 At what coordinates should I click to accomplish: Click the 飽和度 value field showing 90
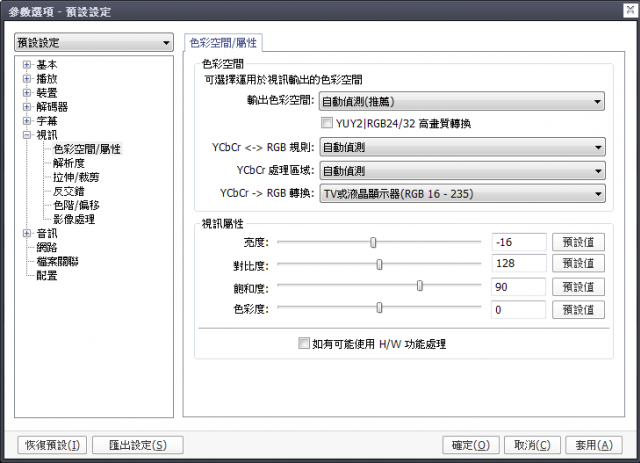519,287
